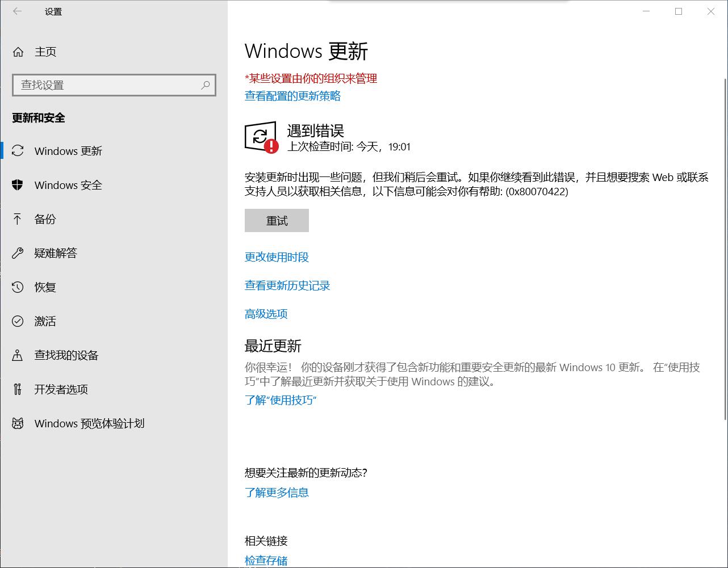The height and width of the screenshot is (568, 728).
Task: Click the 相关链接 heading
Action: coord(266,541)
